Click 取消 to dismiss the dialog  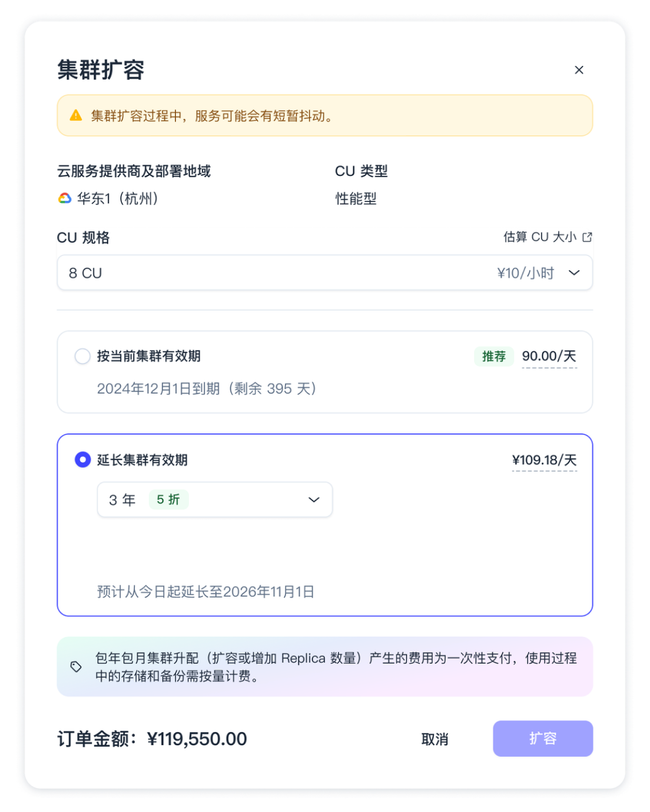pyautogui.click(x=436, y=739)
